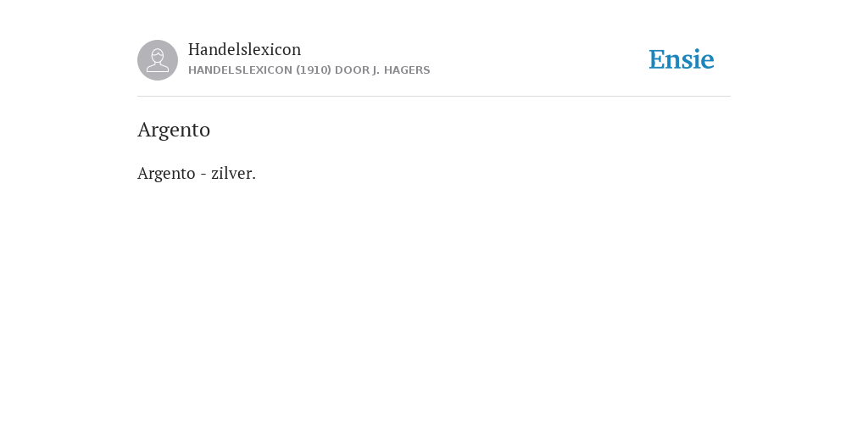This screenshot has height=434, width=868.
Task: Open the HANDELSLEXICON (1910) DOOR J. HAGERS subtitle
Action: pos(309,70)
